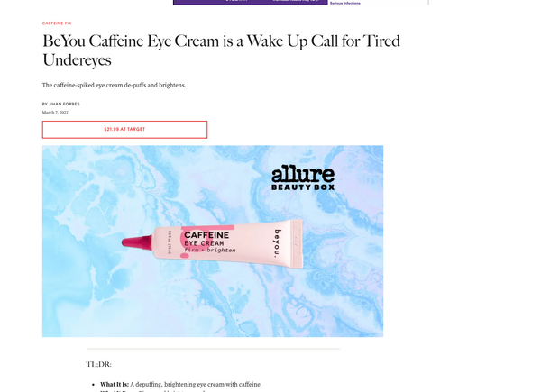Click the 'TL;DR:' section heading
This screenshot has width=541, height=392.
pos(98,364)
